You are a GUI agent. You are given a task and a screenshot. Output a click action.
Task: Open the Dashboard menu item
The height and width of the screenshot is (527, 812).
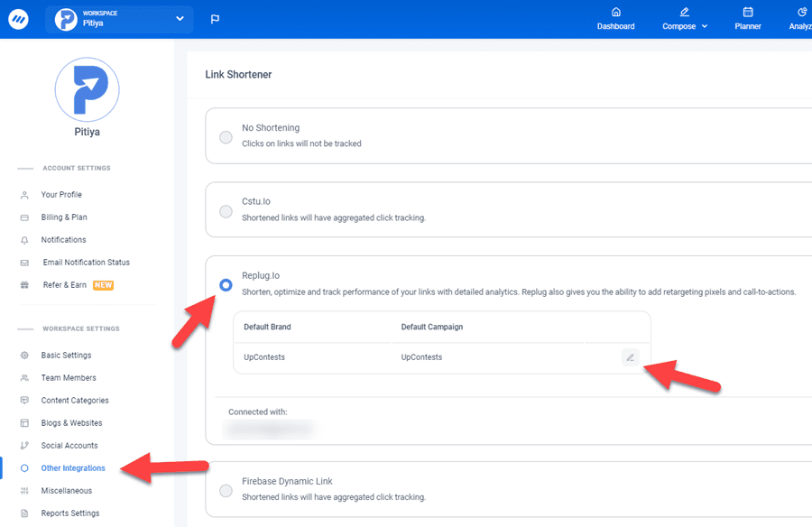[615, 19]
